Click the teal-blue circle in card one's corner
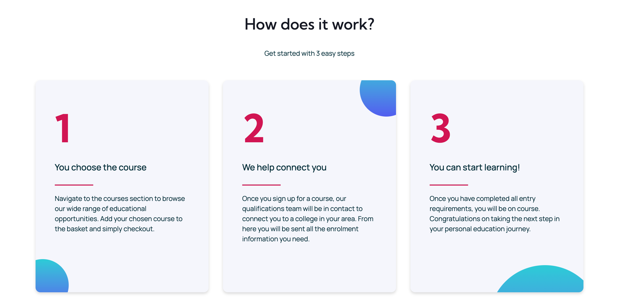The image size is (644, 299). [x=52, y=276]
